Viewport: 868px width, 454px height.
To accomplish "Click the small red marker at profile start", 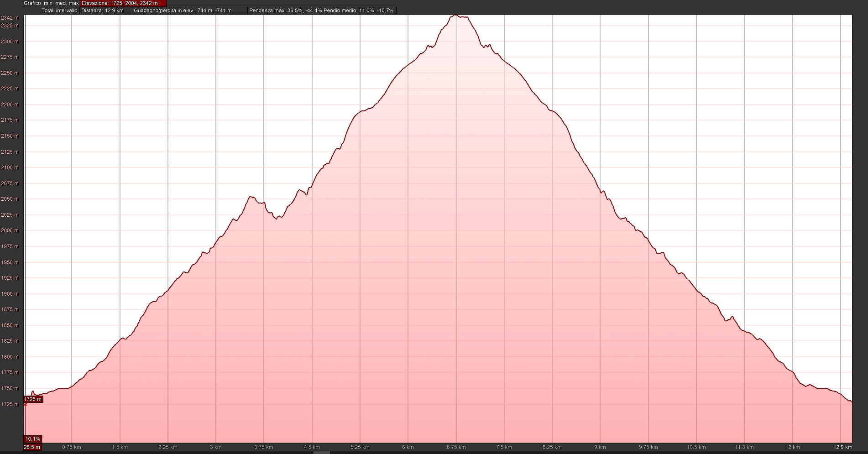I will [25, 404].
